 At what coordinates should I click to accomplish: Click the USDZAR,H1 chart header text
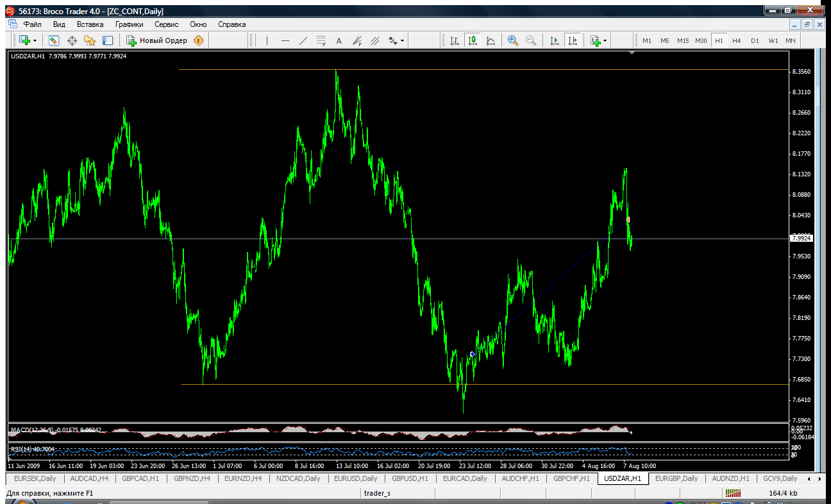click(69, 56)
